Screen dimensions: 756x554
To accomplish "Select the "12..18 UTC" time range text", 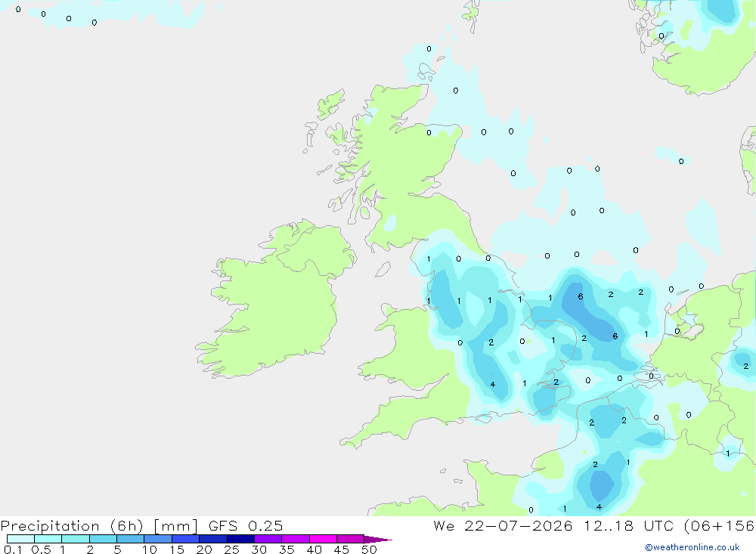I will tap(629, 525).
